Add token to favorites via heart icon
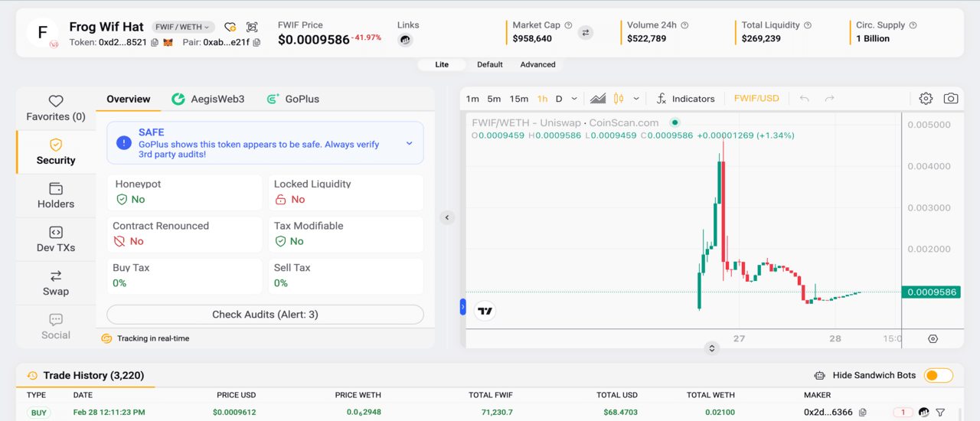The image size is (980, 421). pyautogui.click(x=230, y=28)
